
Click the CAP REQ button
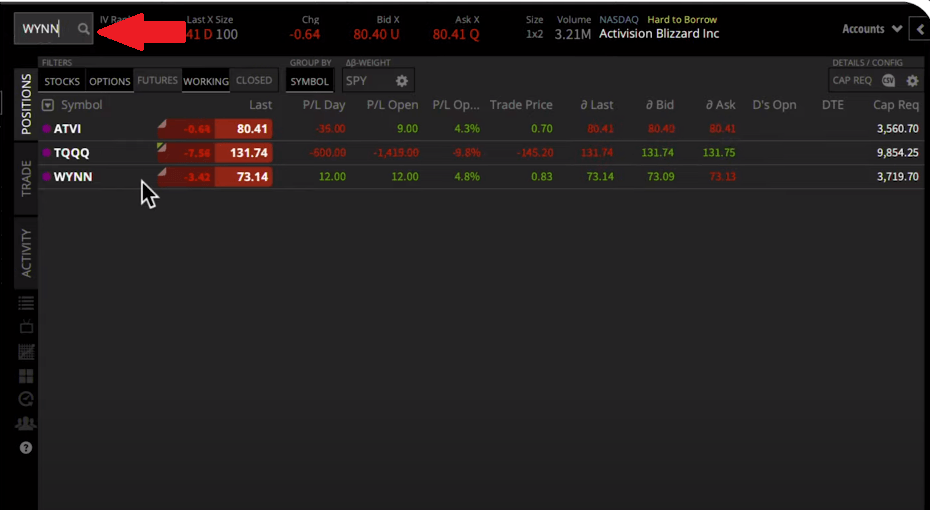click(852, 81)
